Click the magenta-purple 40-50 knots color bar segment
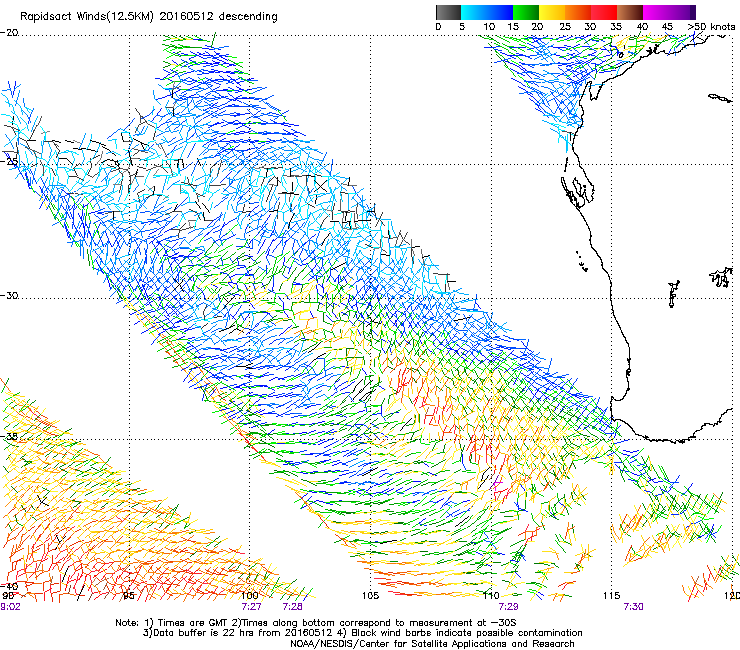The width and height of the screenshot is (740, 650). point(669,12)
